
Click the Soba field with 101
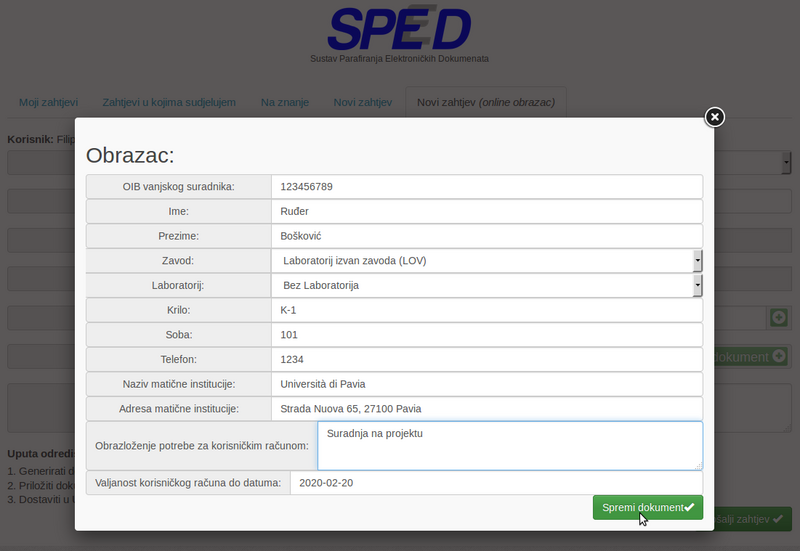click(486, 334)
